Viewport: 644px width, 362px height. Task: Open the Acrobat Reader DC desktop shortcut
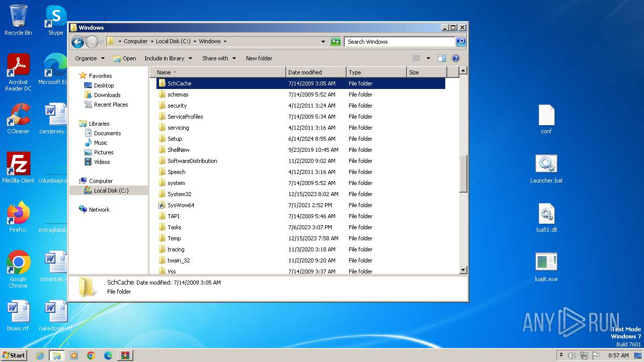point(18,72)
